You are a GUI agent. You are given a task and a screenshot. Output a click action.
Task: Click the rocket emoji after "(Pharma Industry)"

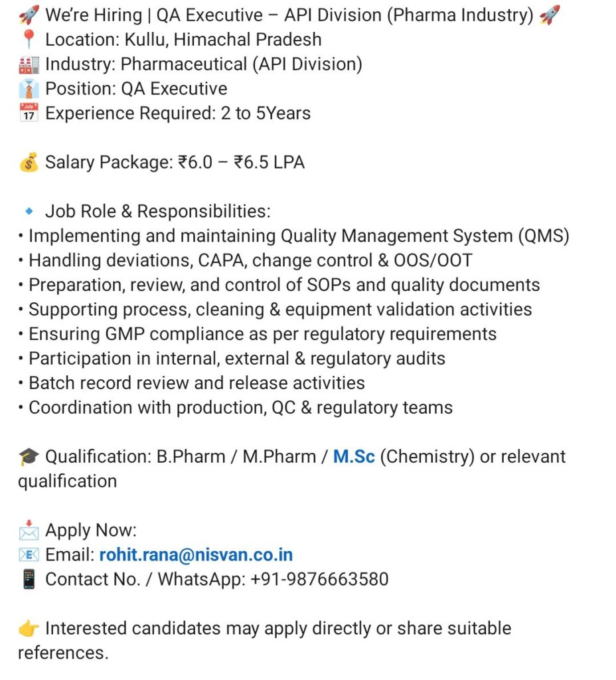click(550, 15)
